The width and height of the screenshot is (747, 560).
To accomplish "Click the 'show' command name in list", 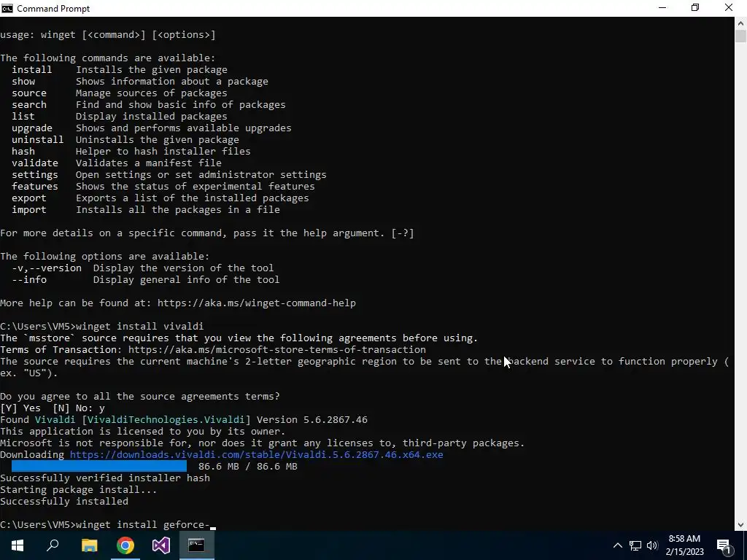I will point(23,82).
